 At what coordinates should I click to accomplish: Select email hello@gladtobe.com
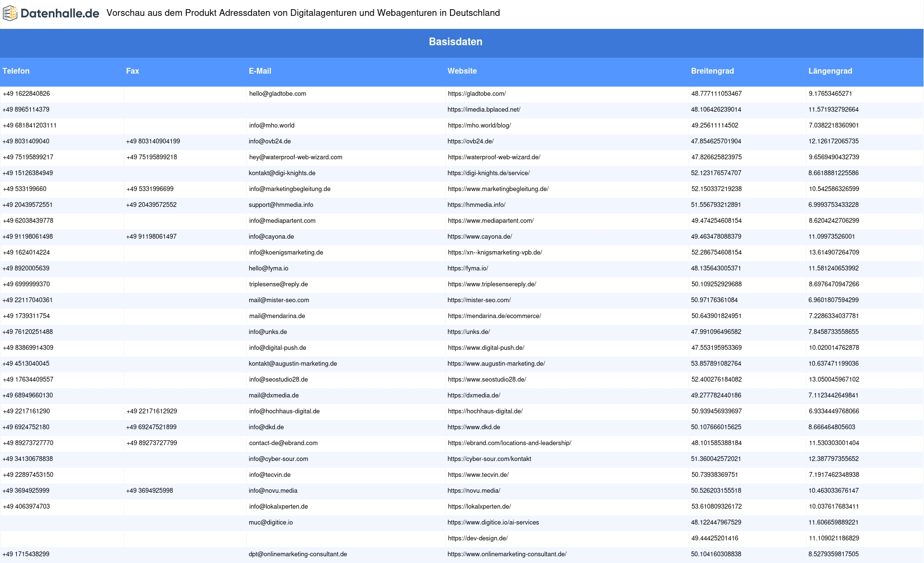[x=278, y=94]
